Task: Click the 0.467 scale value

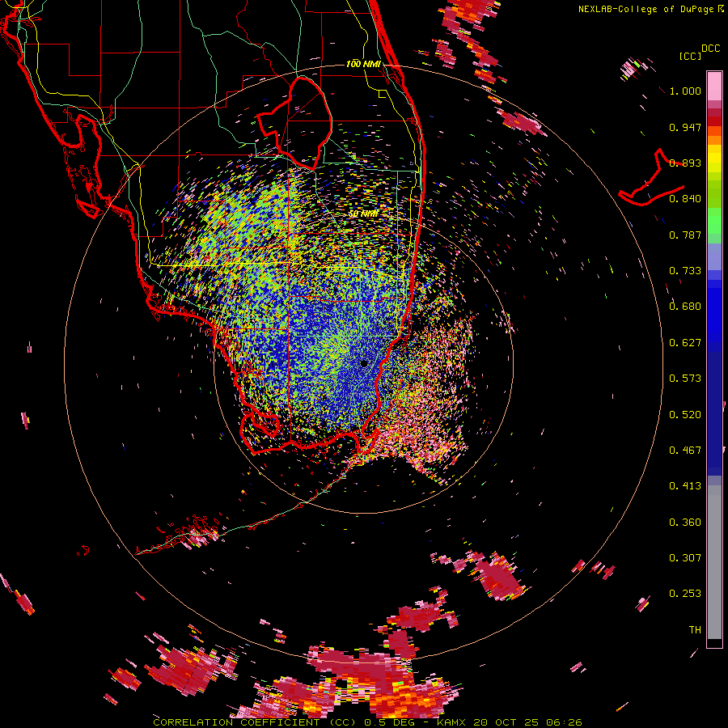Action: click(685, 450)
